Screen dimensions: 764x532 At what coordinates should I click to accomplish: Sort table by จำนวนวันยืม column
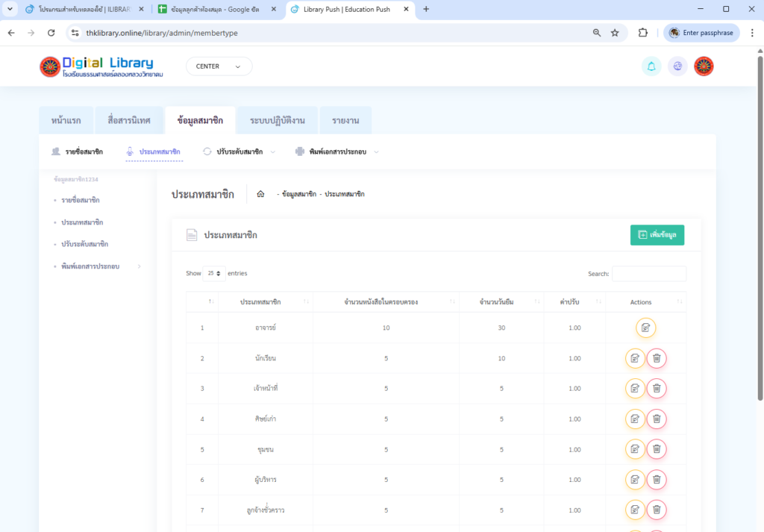tap(501, 302)
